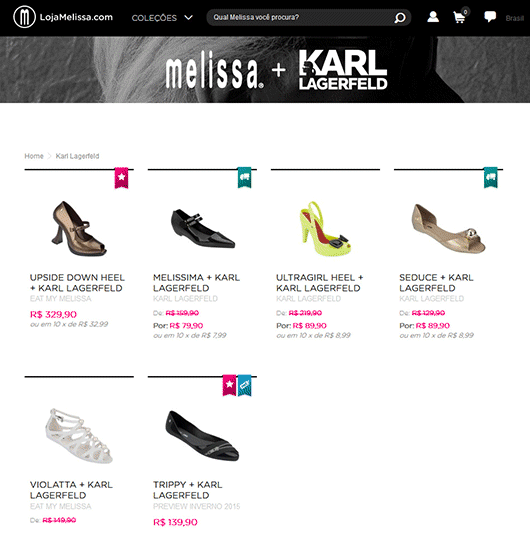The height and width of the screenshot is (560, 530).
Task: Click blue ticket ribbon on Trippy product
Action: pos(245,385)
